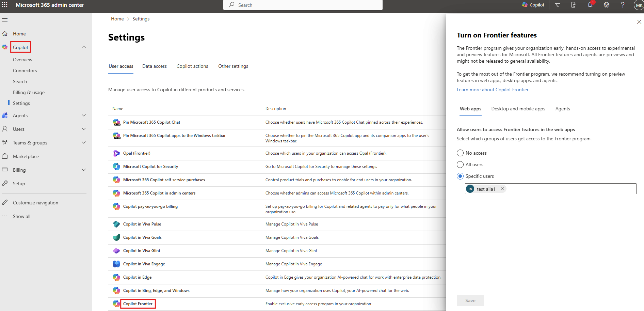Select the No access radio button
Screen dimensions: 644x311
[x=460, y=153]
